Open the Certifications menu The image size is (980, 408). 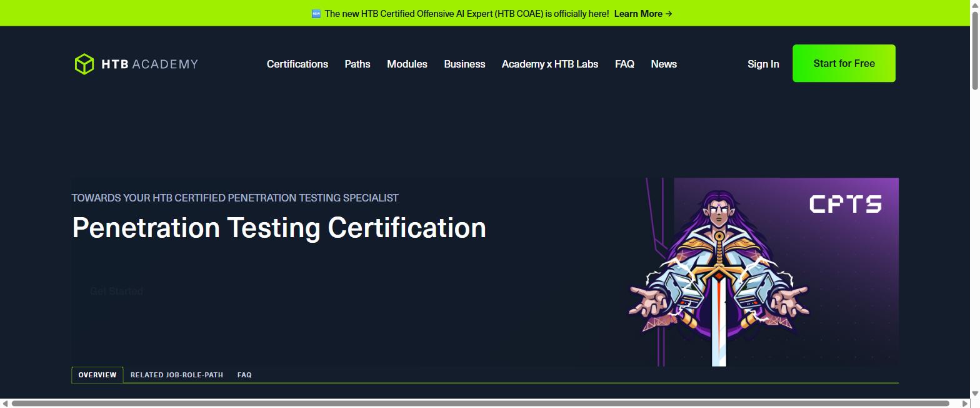(x=297, y=64)
